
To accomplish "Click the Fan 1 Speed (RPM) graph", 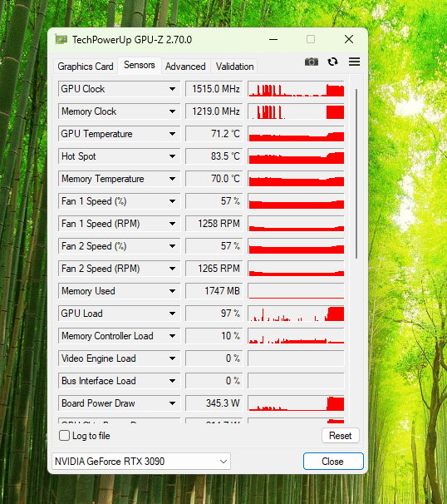I will tap(296, 224).
